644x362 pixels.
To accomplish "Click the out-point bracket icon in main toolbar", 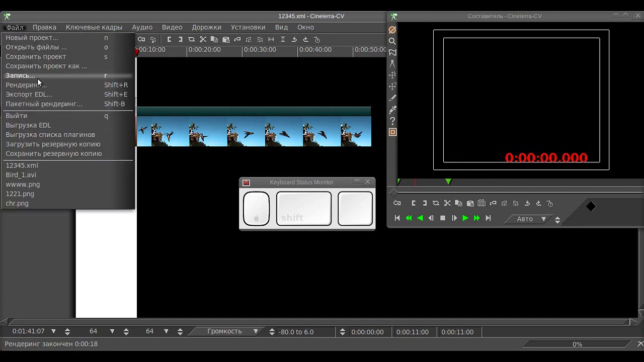I will (180, 39).
